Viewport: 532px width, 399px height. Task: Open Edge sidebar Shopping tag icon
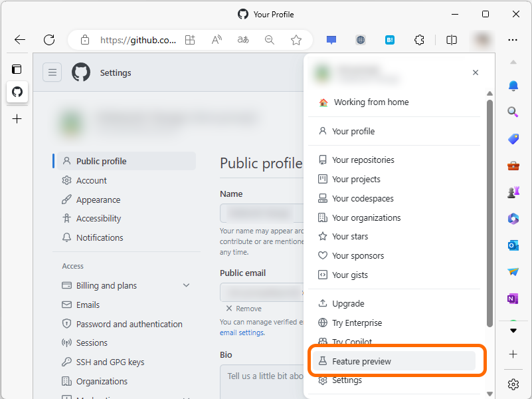click(513, 139)
